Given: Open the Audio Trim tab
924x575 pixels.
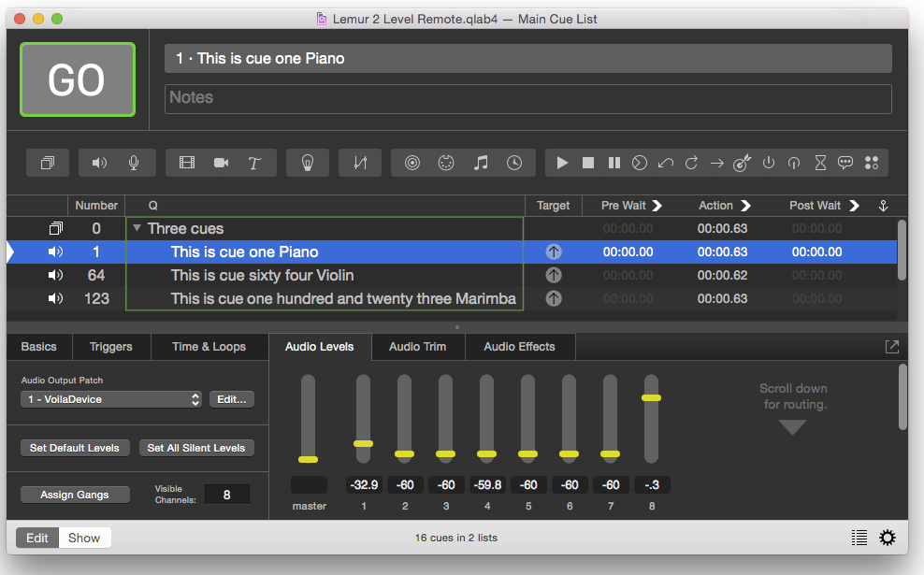Looking at the screenshot, I should click(x=417, y=347).
